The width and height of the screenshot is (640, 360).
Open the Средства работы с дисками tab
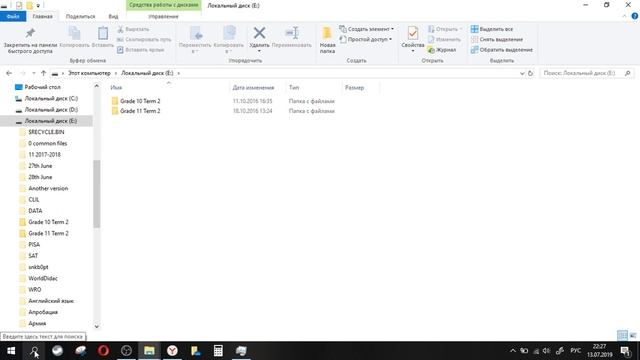click(164, 5)
